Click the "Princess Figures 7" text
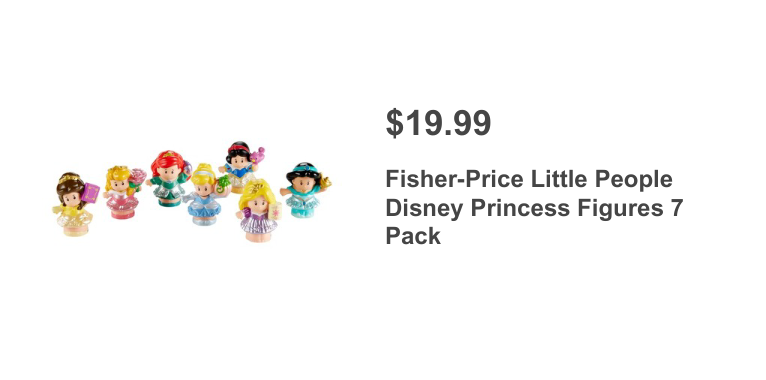Screen dimensions: 766x380 pos(576,208)
